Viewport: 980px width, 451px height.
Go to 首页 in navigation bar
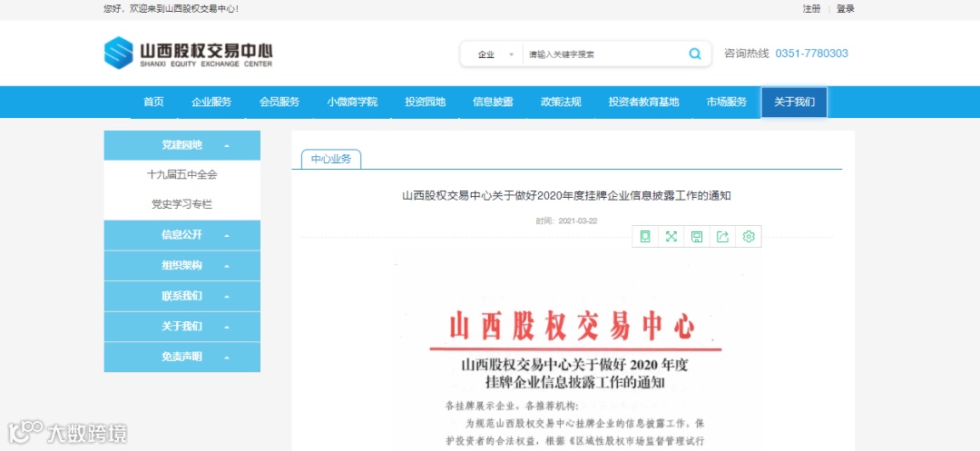[x=153, y=102]
